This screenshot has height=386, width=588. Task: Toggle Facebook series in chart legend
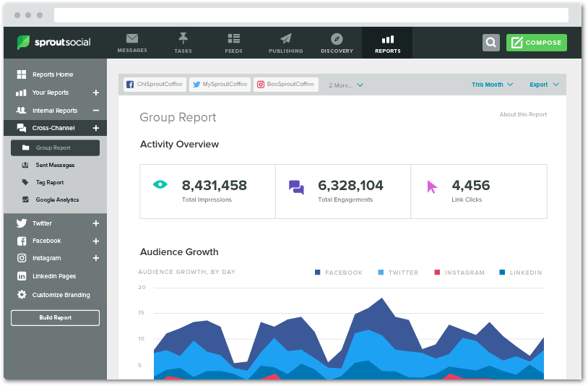(x=339, y=273)
